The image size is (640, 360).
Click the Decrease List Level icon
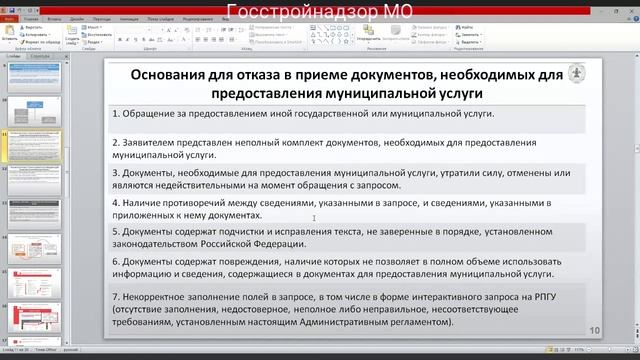pyautogui.click(x=223, y=30)
